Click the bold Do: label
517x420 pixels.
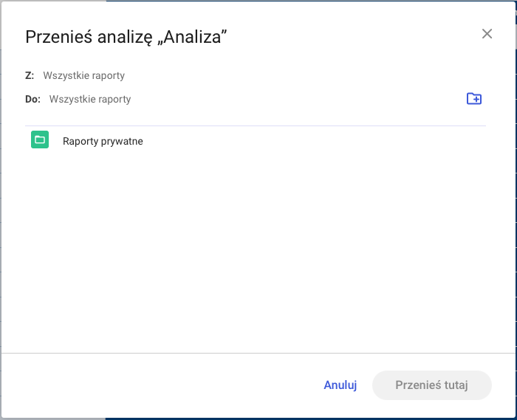32,99
